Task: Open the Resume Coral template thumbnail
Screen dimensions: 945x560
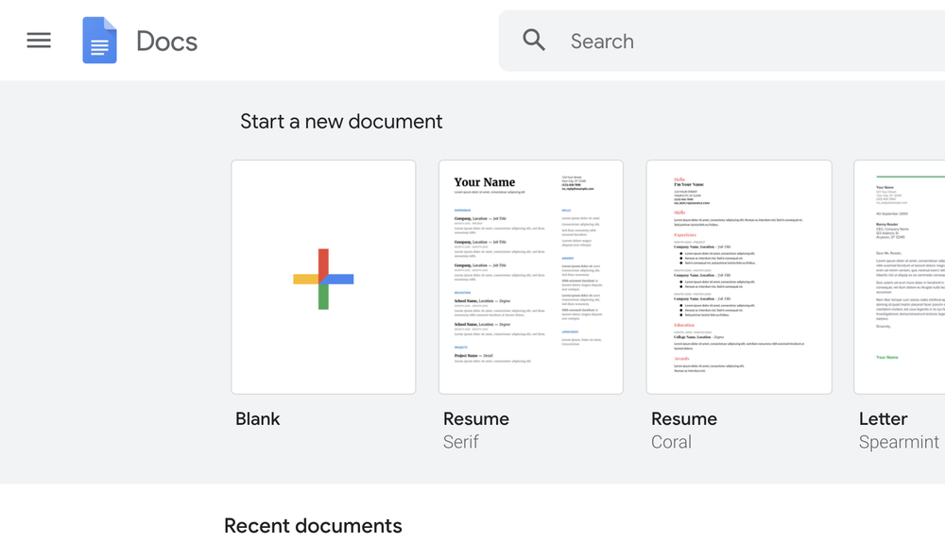Action: (739, 277)
